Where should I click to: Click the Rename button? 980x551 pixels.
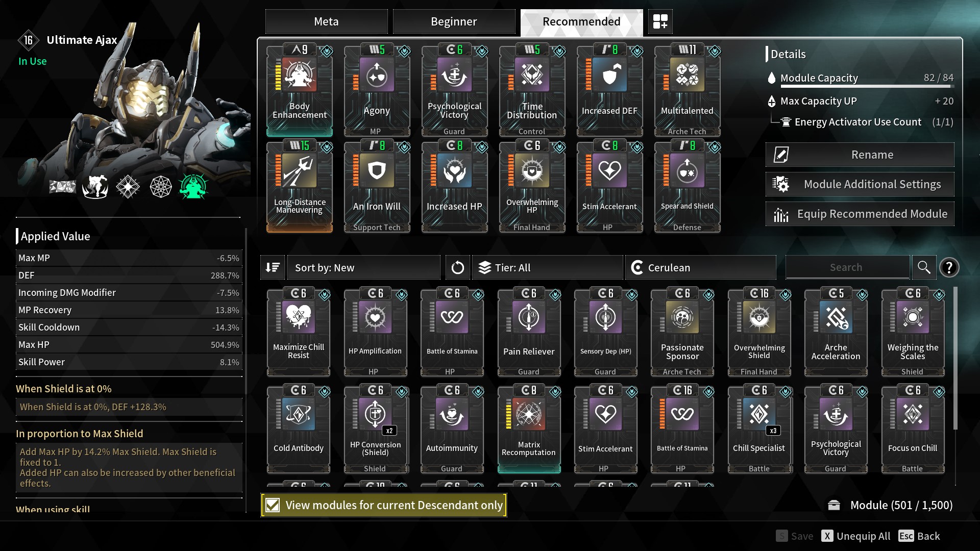(x=860, y=155)
